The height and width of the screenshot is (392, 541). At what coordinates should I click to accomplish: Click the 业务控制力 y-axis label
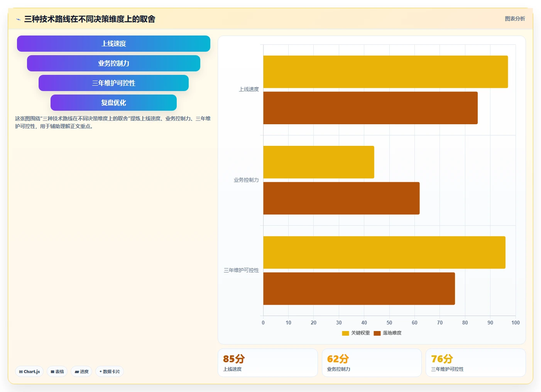(x=246, y=180)
